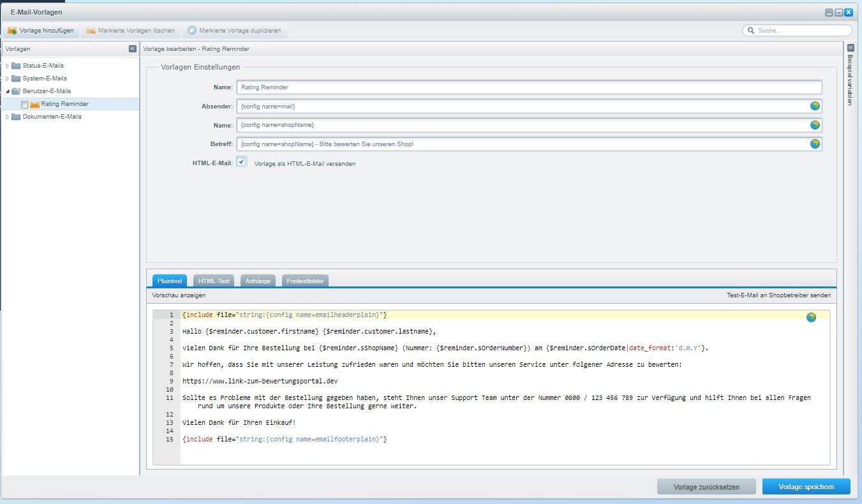Click the System-E-Mails folder icon
This screenshot has height=504, width=862.
(16, 78)
